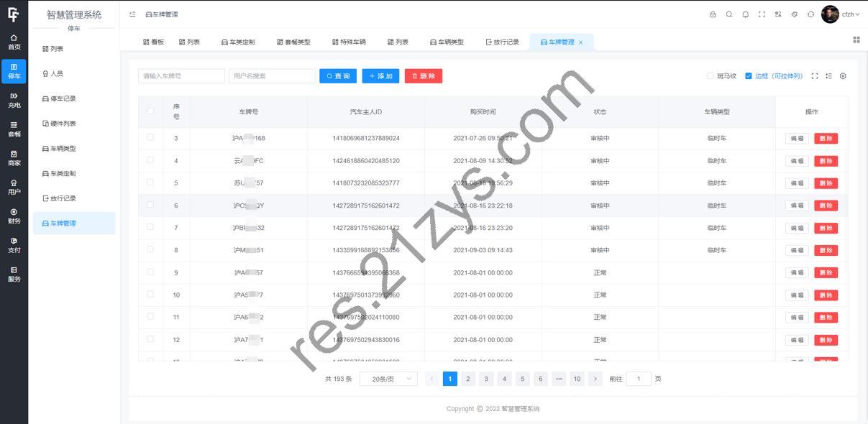Click the refresh icon in header
This screenshot has height=424, width=868.
coord(811,14)
